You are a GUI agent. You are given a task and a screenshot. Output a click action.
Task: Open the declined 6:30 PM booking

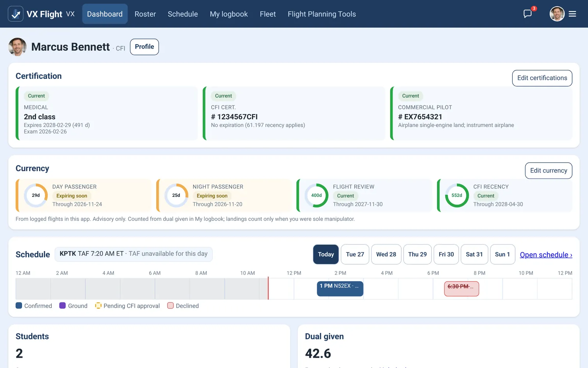coord(462,289)
